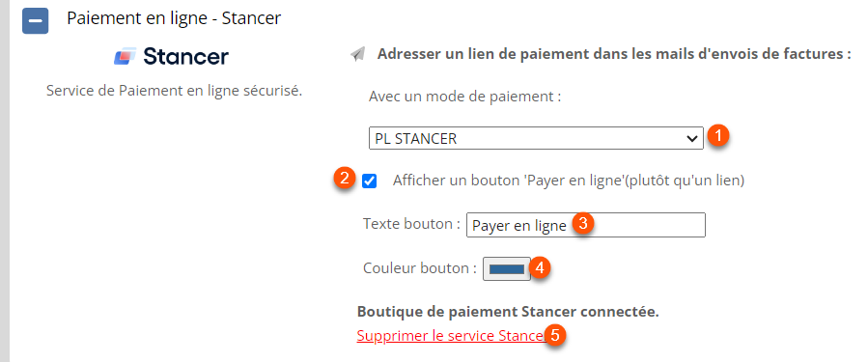
Task: Uncheck the Afficher un bouton 'Payer en ligne' checkbox
Action: click(x=369, y=181)
